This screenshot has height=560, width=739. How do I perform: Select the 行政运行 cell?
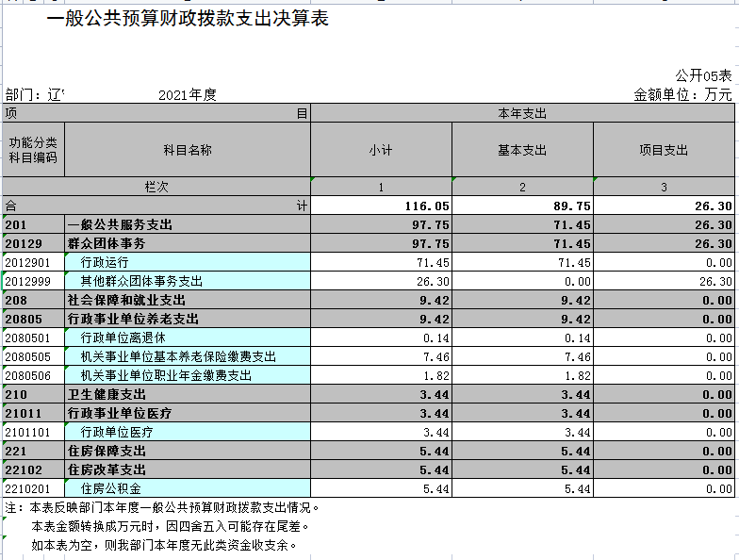tap(188, 262)
